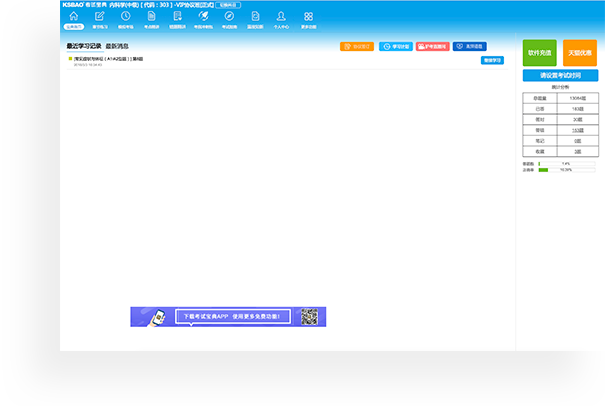The image size is (605, 406).
Task: Switch to 最近学习记录 tab
Action: [83, 46]
